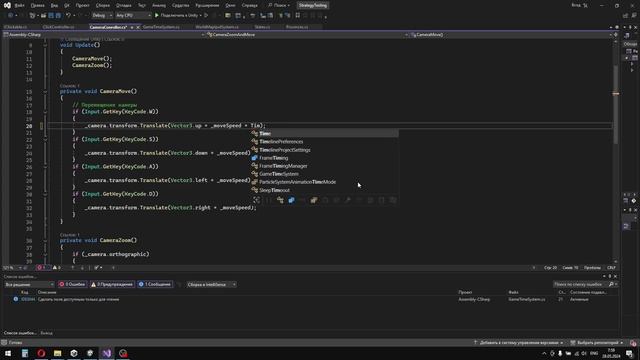640x360 pixels.
Task: Click the Attach to Unity button
Action: 179,16
